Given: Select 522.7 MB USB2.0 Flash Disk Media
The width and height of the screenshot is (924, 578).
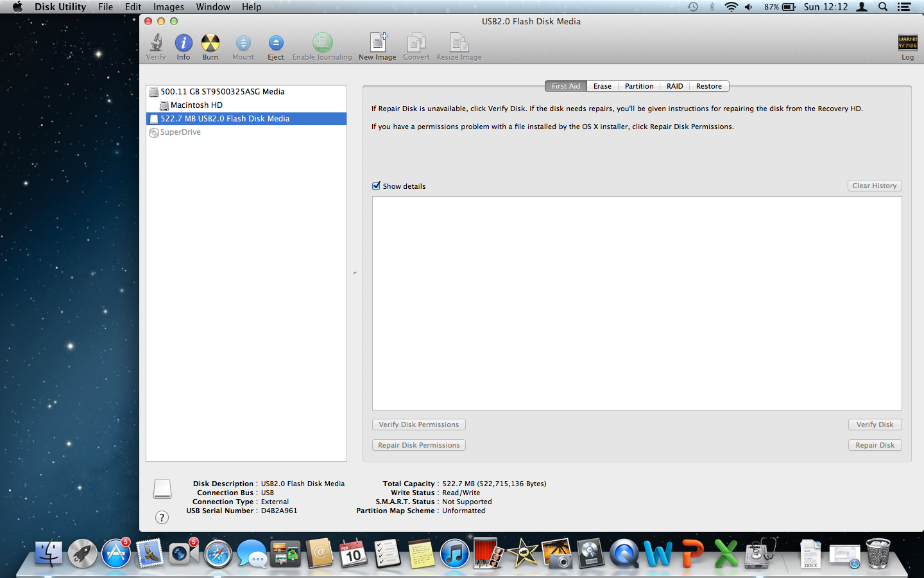Looking at the screenshot, I should (x=246, y=119).
